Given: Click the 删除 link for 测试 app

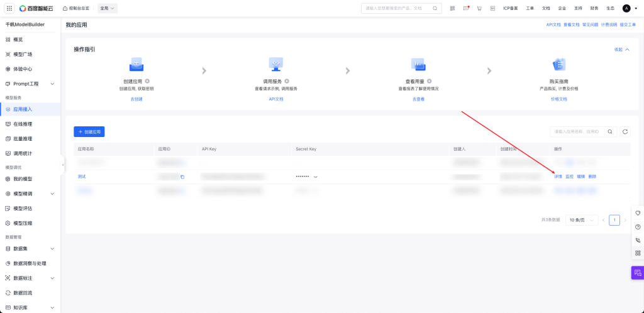Looking at the screenshot, I should point(592,177).
